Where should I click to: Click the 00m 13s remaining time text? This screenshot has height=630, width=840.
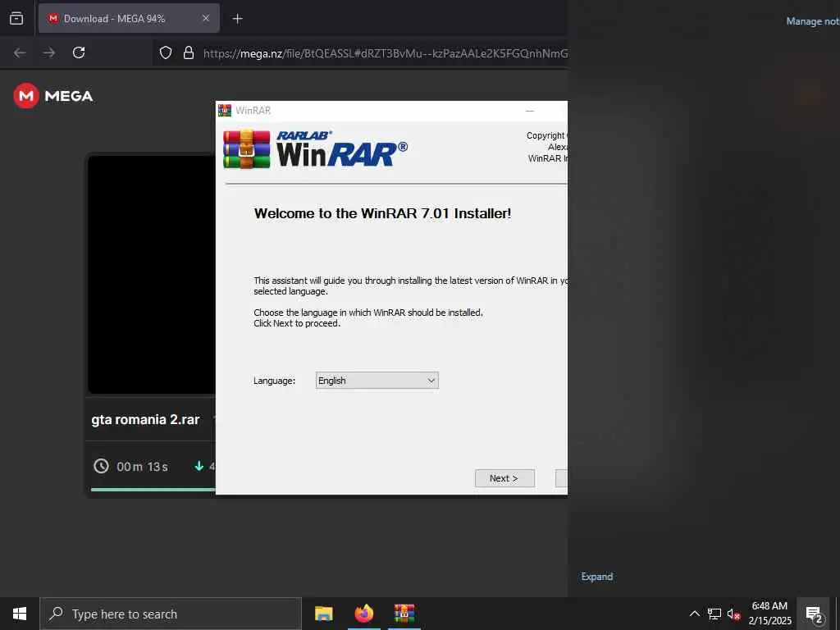pyautogui.click(x=142, y=467)
